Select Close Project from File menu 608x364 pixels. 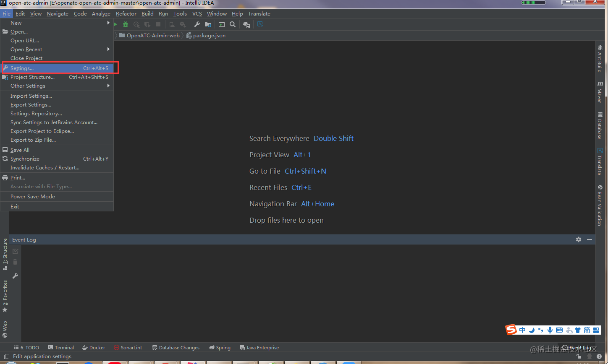tap(57, 58)
